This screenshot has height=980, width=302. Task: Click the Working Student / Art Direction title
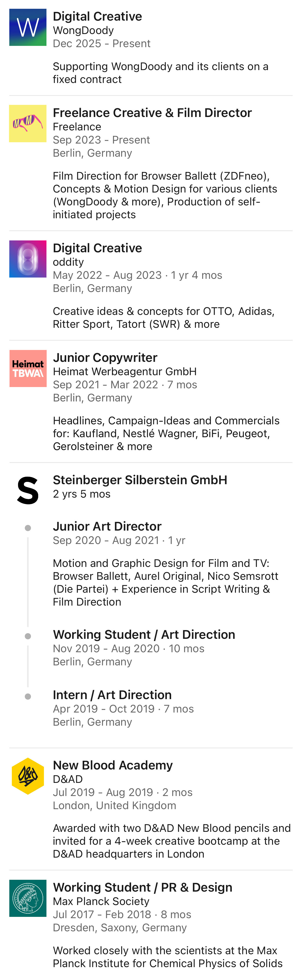(x=144, y=635)
